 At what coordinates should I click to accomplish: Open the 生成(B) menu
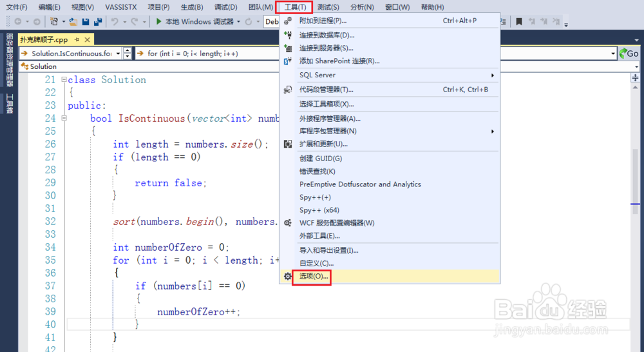tap(192, 7)
